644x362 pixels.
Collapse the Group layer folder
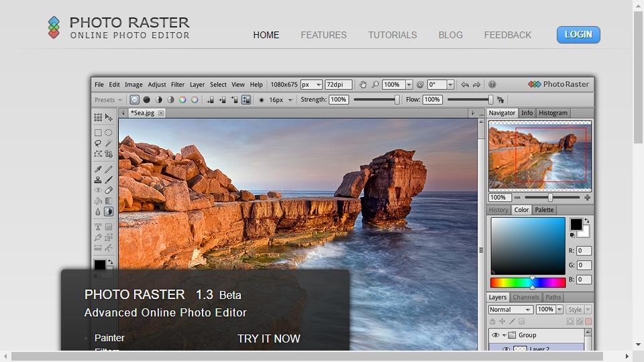tap(504, 335)
